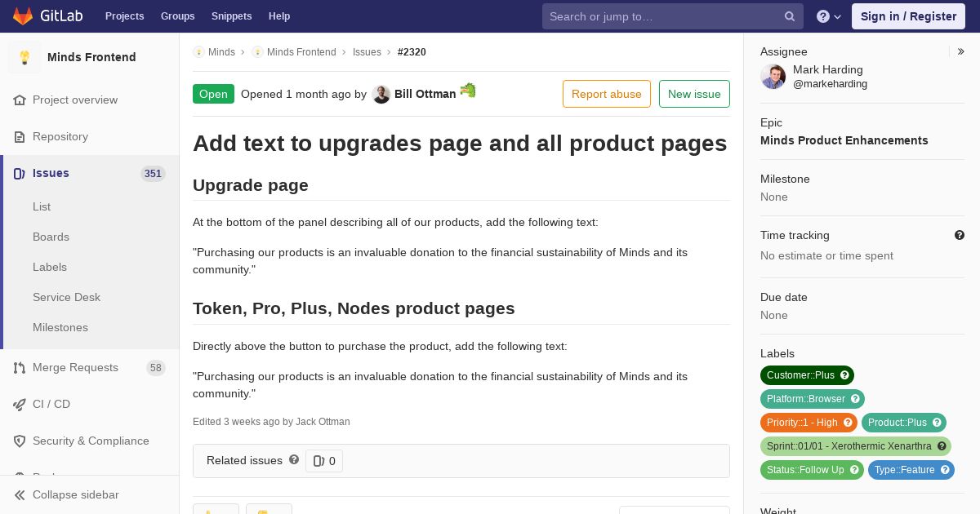Image resolution: width=980 pixels, height=514 pixels.
Task: Click Issues breadcrumb link
Action: point(367,52)
